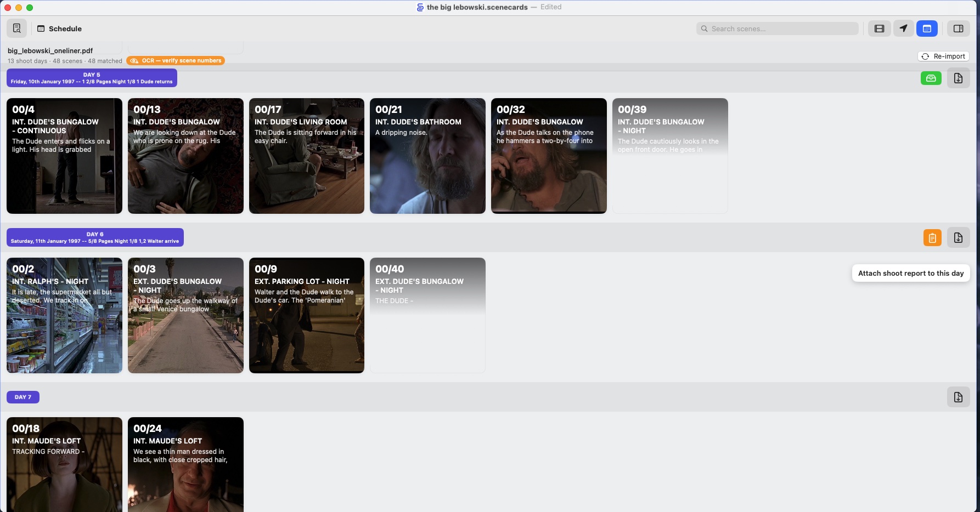
Task: Click the Re-import button
Action: click(943, 56)
